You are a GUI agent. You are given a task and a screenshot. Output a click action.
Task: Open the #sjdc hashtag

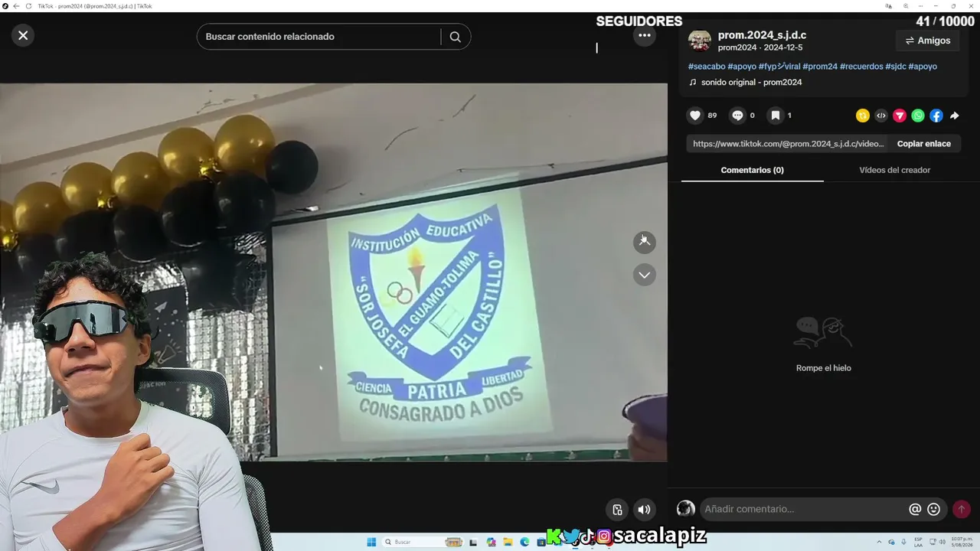coord(896,67)
